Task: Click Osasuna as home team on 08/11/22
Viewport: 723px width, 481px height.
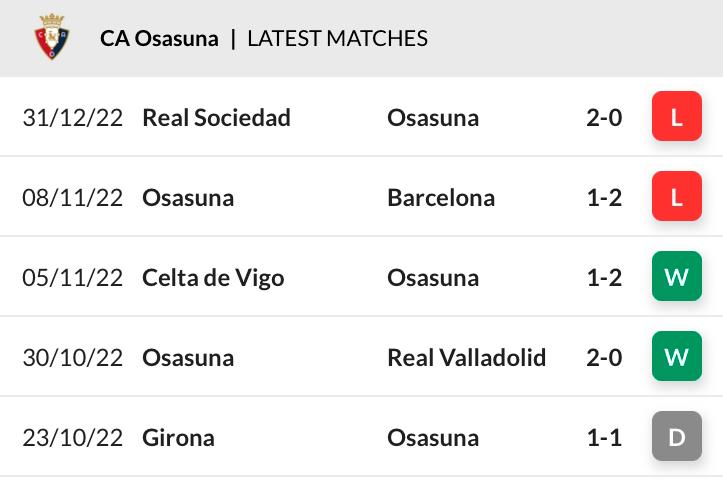Action: coord(188,198)
